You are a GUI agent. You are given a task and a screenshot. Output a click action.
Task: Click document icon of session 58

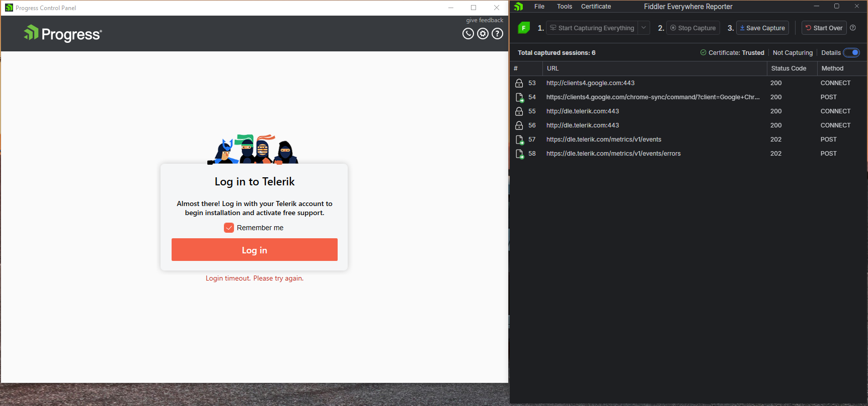pos(519,154)
